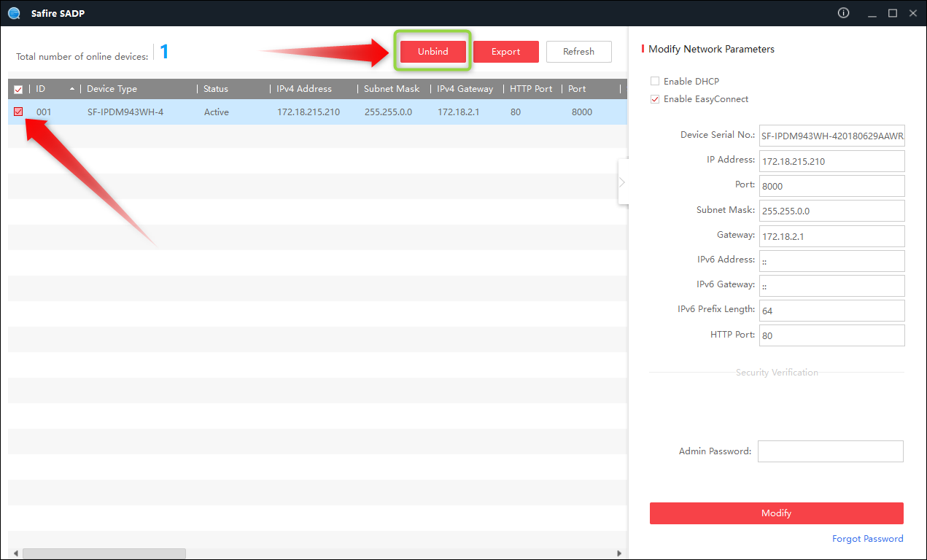
Task: Uncheck device 001 row checkbox
Action: point(18,112)
